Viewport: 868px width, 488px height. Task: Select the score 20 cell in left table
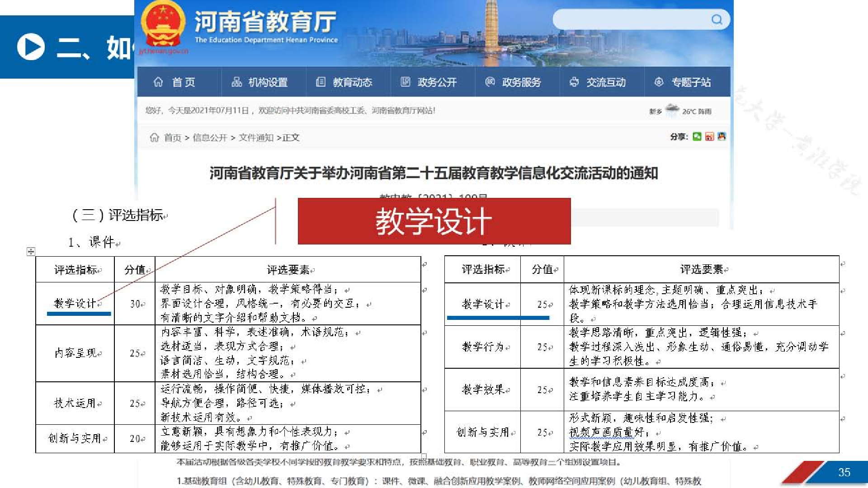[x=135, y=438]
